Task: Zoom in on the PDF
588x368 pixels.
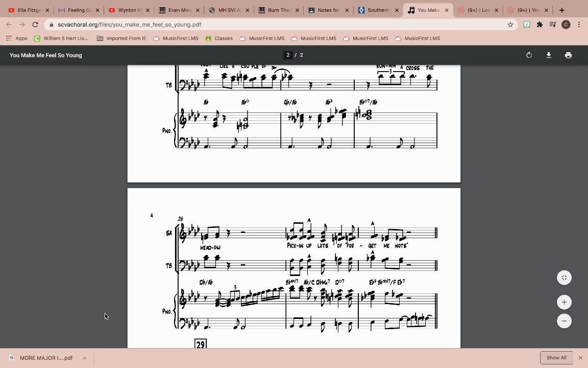Action: (564, 302)
